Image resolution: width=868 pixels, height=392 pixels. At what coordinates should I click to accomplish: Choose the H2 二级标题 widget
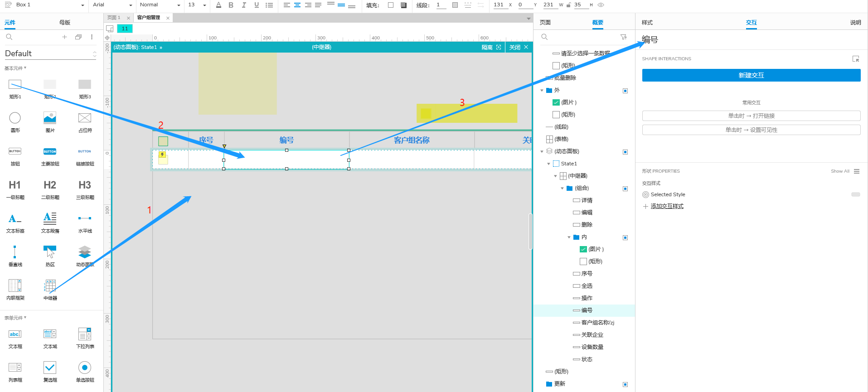point(50,189)
